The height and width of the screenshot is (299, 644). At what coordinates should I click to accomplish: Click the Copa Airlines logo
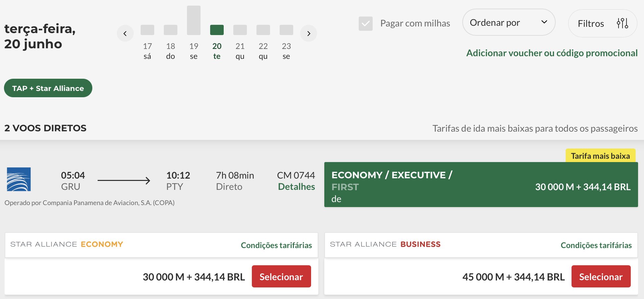(19, 179)
